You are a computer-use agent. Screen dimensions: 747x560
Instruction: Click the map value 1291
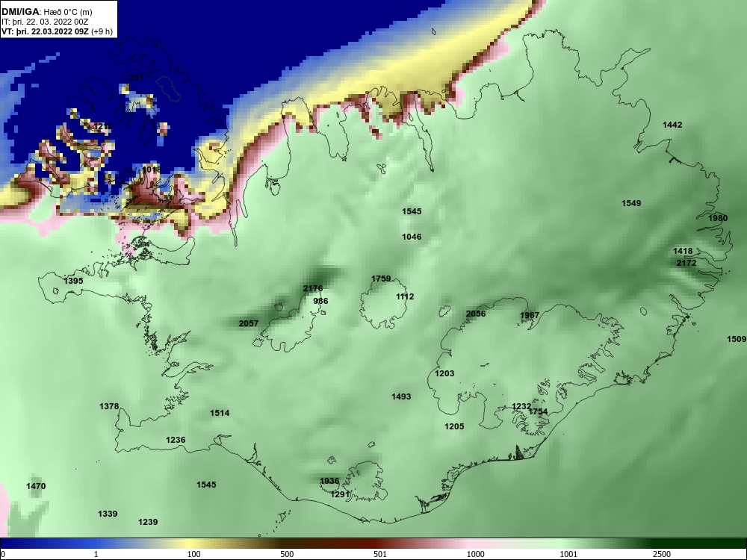(340, 494)
